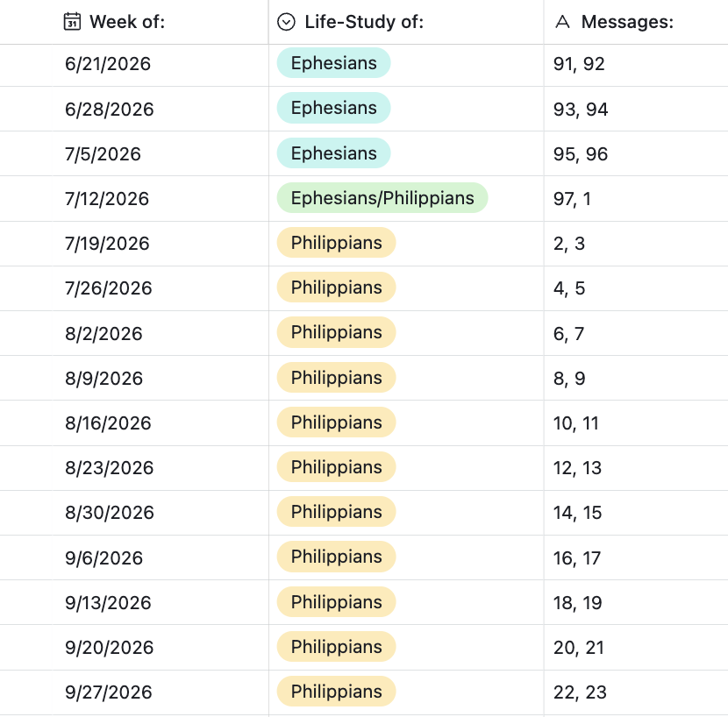The image size is (728, 717).
Task: Click the Philippians tag in the 8/23/2026 row
Action: click(x=337, y=467)
